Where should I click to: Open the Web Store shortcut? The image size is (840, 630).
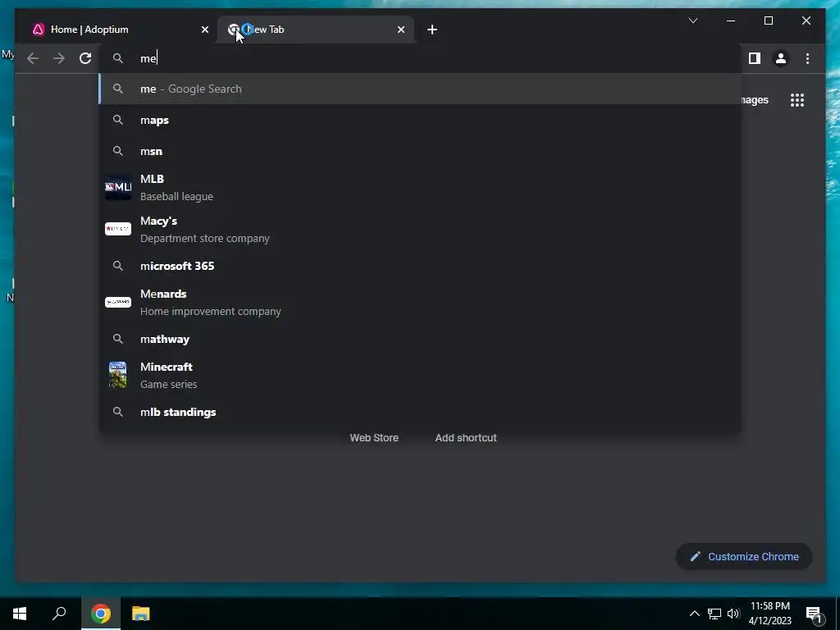pos(374,438)
